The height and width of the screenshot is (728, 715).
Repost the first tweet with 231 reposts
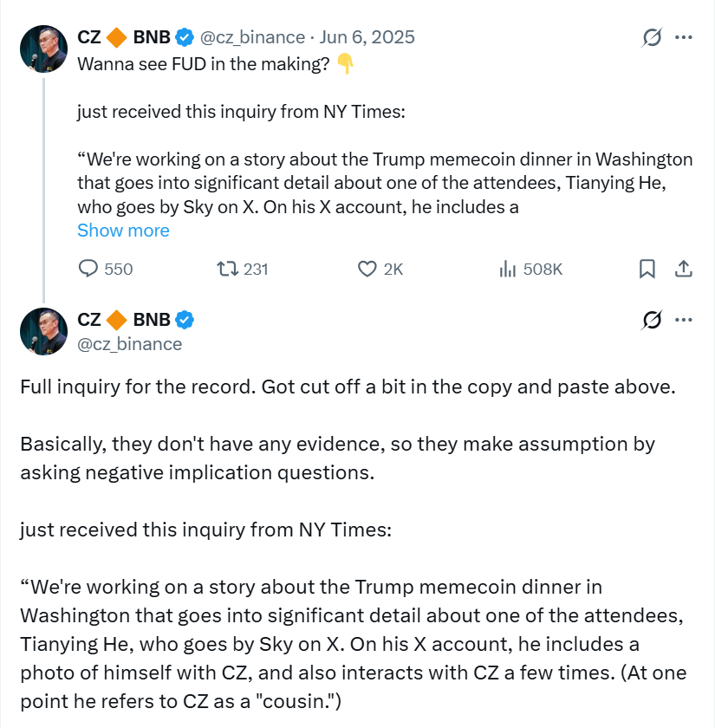pos(227,270)
